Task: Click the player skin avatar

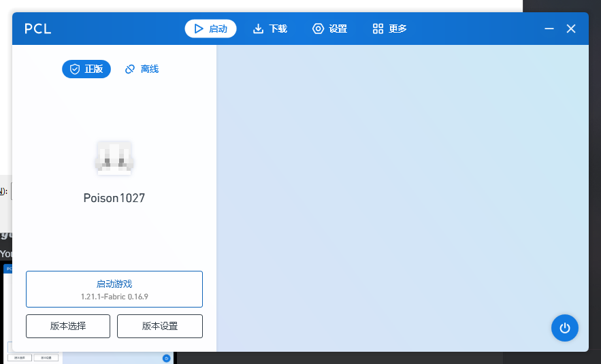Action: 114,159
